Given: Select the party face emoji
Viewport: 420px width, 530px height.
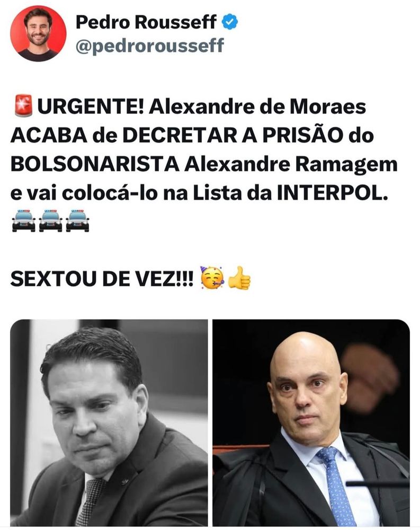Looking at the screenshot, I should (x=211, y=278).
